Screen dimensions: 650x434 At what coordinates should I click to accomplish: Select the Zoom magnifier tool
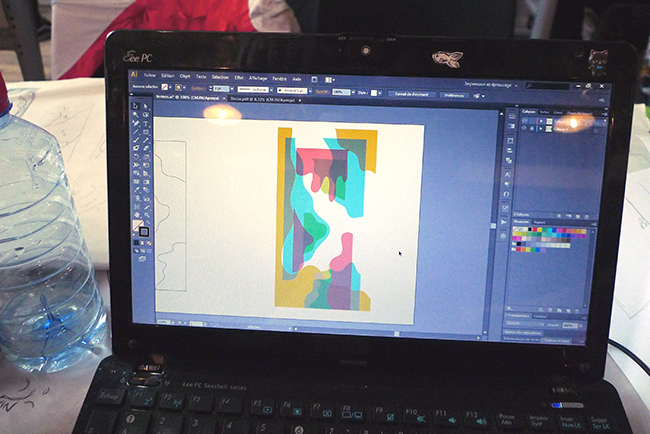tap(146, 216)
